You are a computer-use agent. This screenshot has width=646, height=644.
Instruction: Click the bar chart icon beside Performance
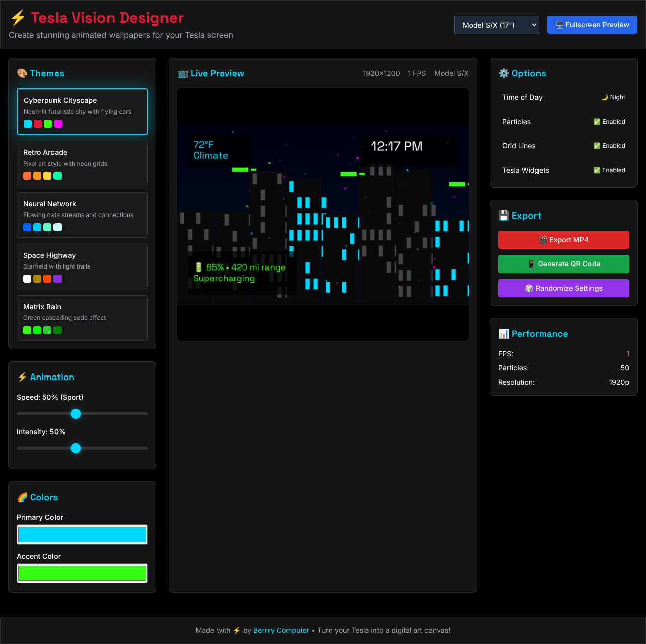pos(503,334)
